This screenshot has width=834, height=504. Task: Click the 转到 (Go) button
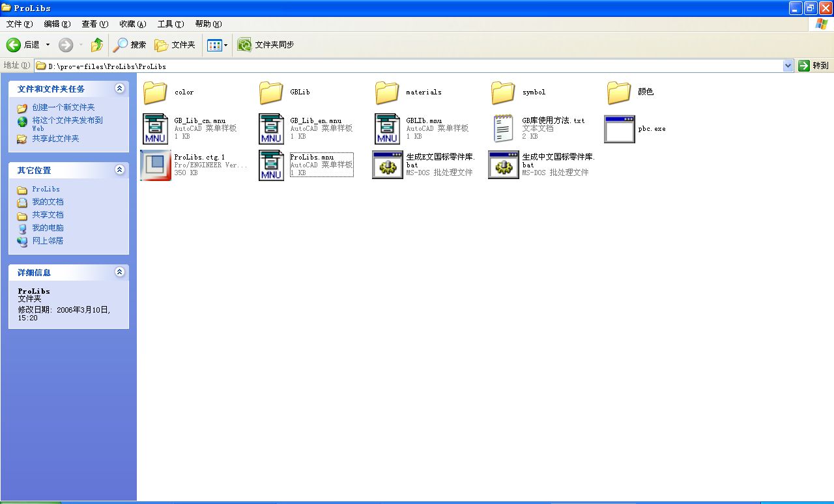[x=814, y=66]
